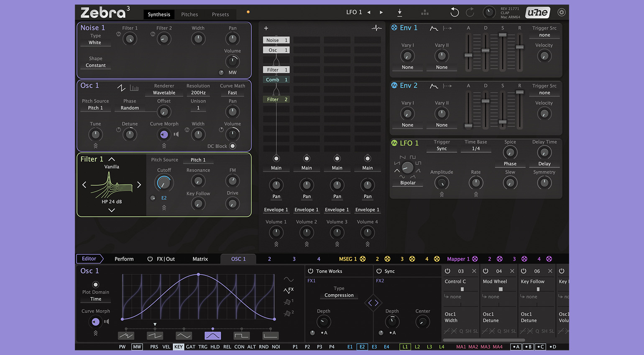Image resolution: width=644 pixels, height=355 pixels.
Task: Open settings gear icon in header
Action: click(562, 13)
